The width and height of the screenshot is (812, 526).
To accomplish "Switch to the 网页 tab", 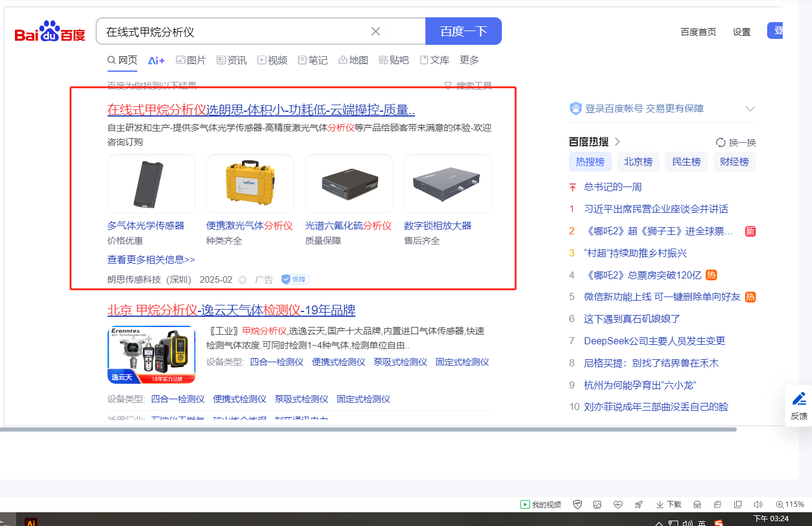I will pyautogui.click(x=122, y=60).
